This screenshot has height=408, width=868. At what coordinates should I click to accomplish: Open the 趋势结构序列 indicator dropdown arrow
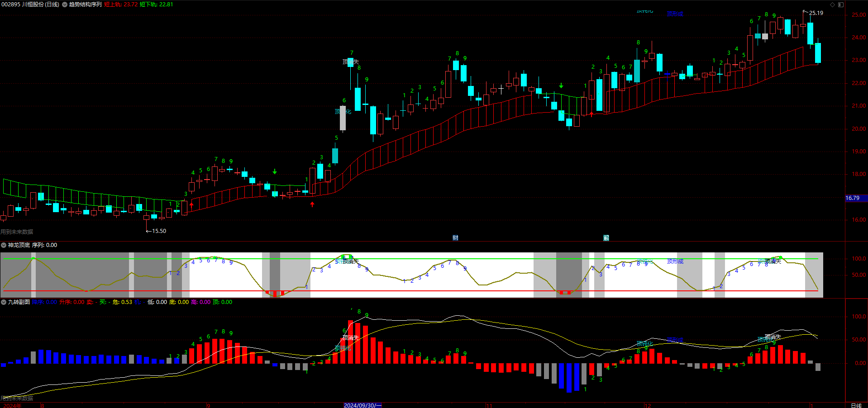point(65,5)
